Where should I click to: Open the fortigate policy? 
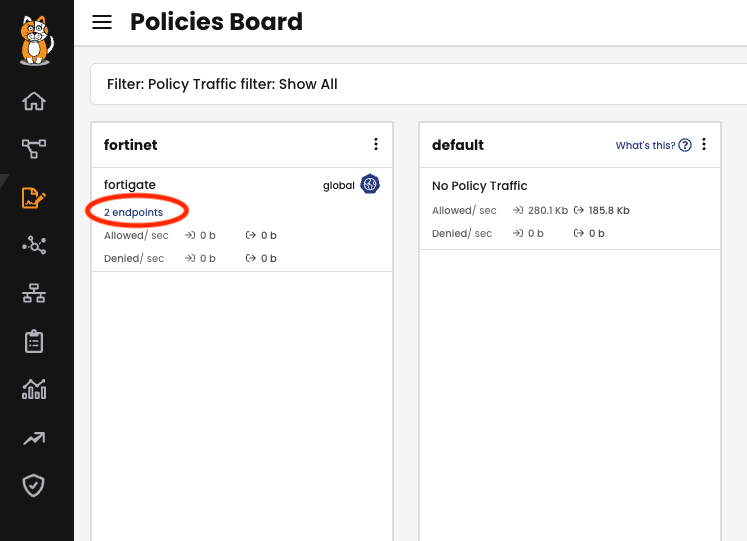(130, 185)
